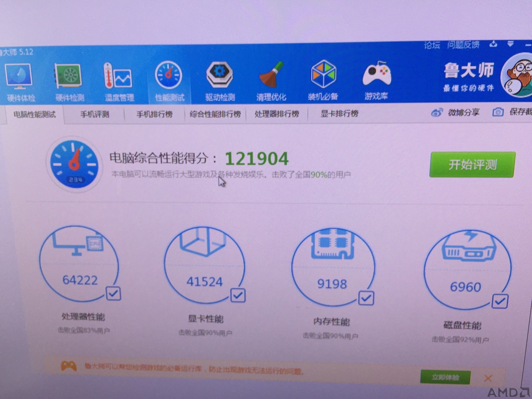Viewport: 532px width, 399px height.
Task: Click the download tray icon in title bar
Action: coord(493,44)
